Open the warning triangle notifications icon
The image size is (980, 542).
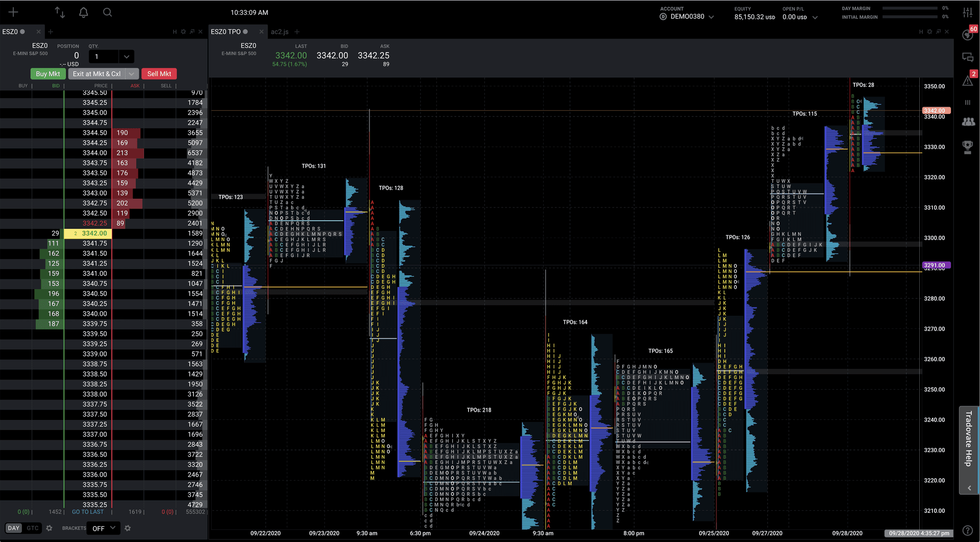(967, 81)
